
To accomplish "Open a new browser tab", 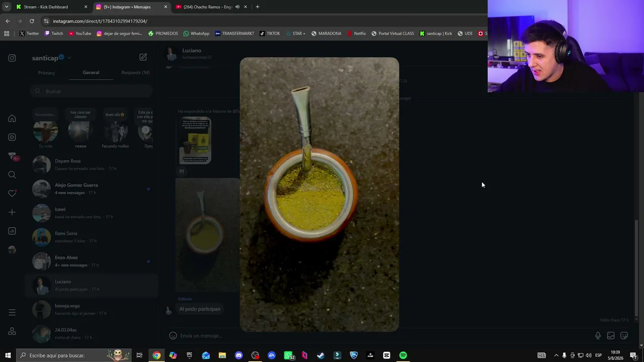I will pyautogui.click(x=257, y=7).
